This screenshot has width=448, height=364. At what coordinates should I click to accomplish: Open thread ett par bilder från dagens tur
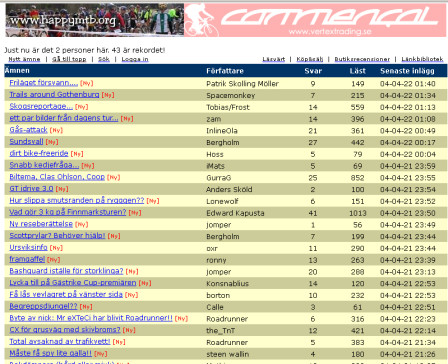(64, 118)
